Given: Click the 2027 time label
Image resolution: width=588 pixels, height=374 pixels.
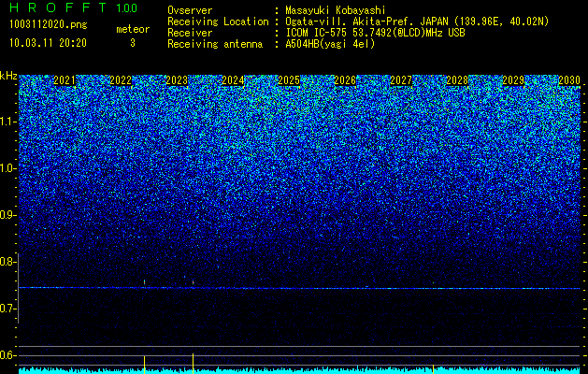Looking at the screenshot, I should [401, 80].
